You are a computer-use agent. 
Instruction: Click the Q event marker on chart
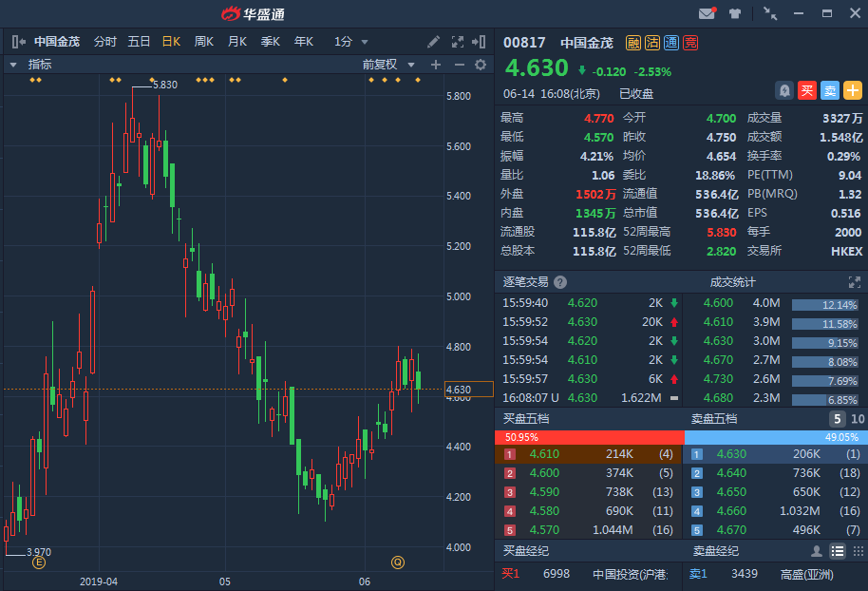(398, 562)
